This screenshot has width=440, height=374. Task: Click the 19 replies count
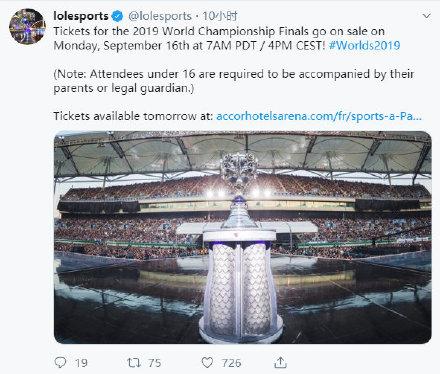point(81,363)
